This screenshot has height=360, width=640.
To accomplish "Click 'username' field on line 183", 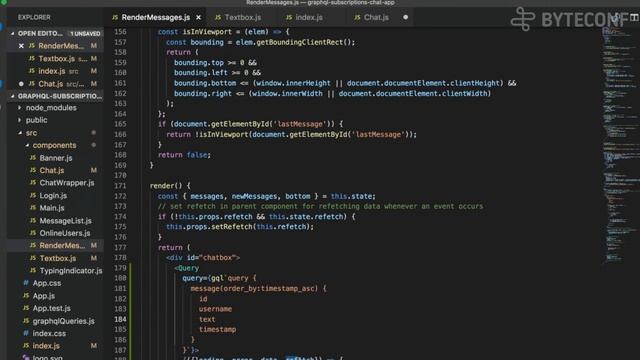I will click(x=215, y=309).
